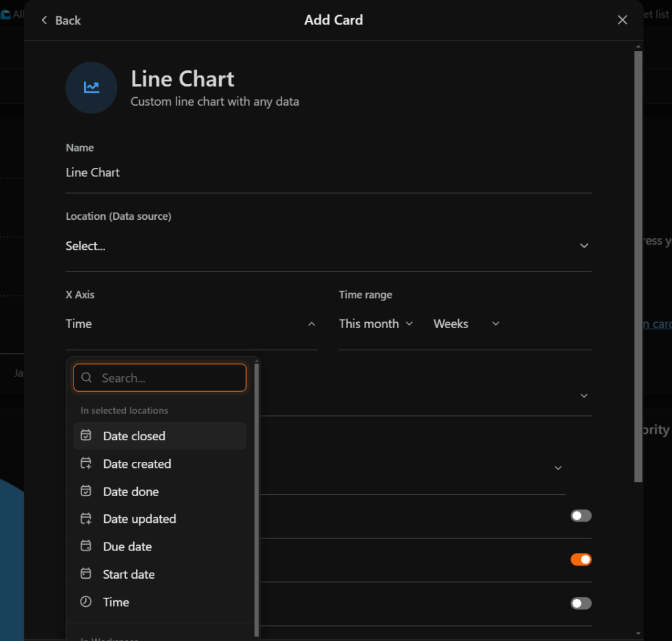Enable the first grey toggle on the right
672x641 pixels.
click(x=580, y=516)
